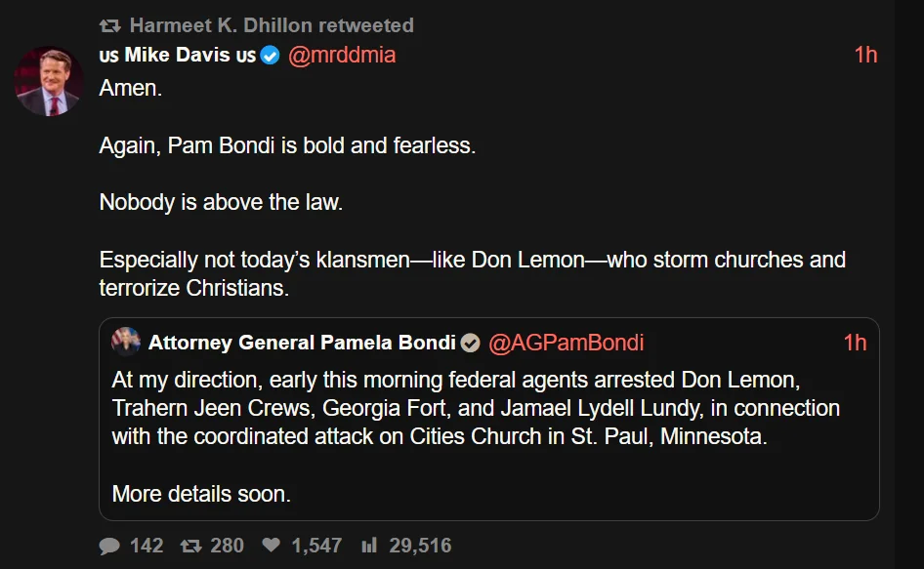Screen dimensions: 924x569
Task: Click the 'Harmeet K. Dhillon retweeted' label
Action: 272,25
